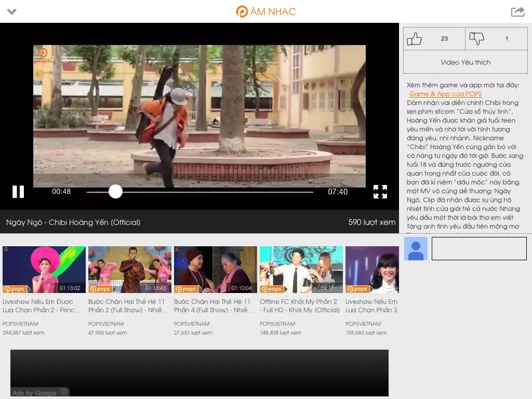Open the POPS Âm Nhạc logo
The width and height of the screenshot is (532, 399).
tap(265, 11)
